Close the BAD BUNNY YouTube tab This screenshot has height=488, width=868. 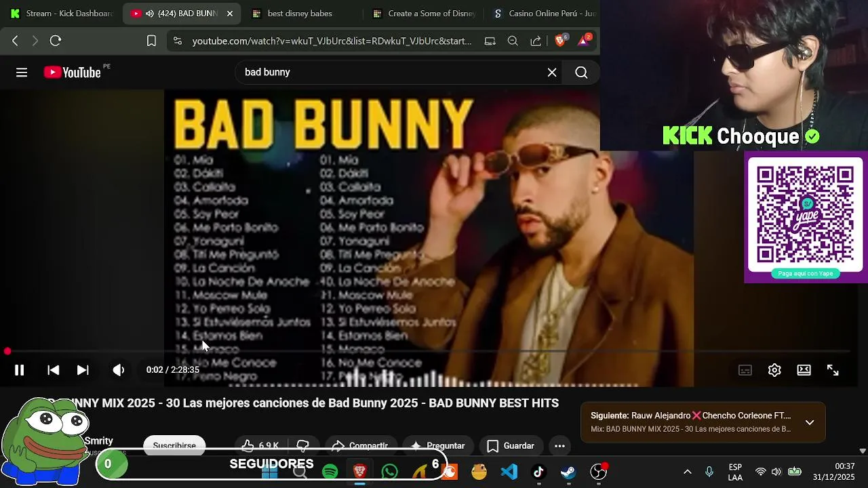click(x=230, y=14)
